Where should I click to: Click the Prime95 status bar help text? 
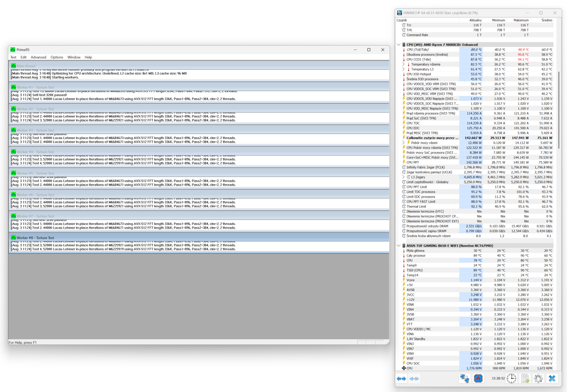click(23, 343)
